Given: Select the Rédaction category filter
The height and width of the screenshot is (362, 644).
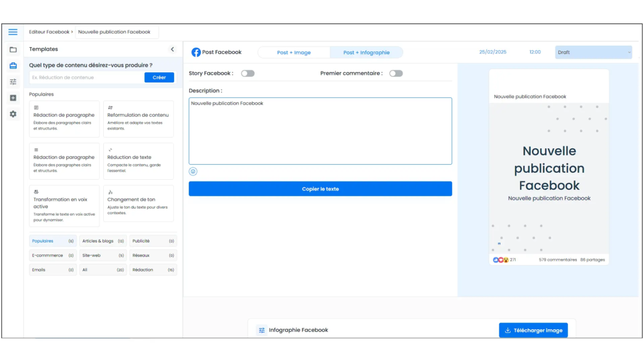Looking at the screenshot, I should click(153, 270).
